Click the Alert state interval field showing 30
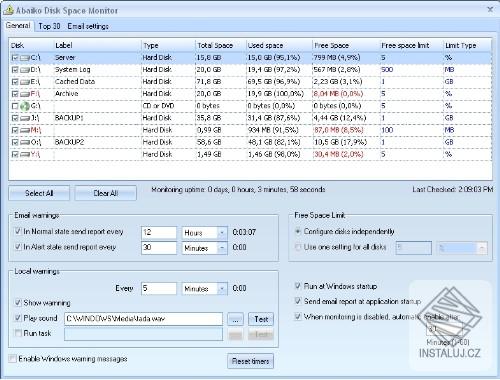 tap(159, 248)
